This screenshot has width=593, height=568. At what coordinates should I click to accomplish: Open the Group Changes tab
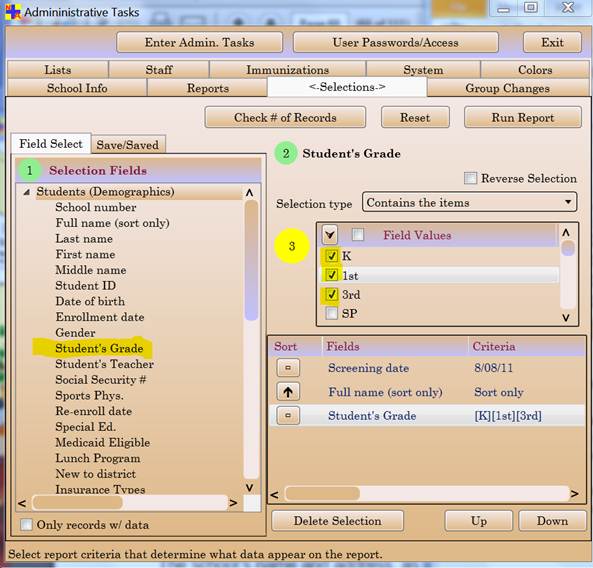(x=508, y=88)
